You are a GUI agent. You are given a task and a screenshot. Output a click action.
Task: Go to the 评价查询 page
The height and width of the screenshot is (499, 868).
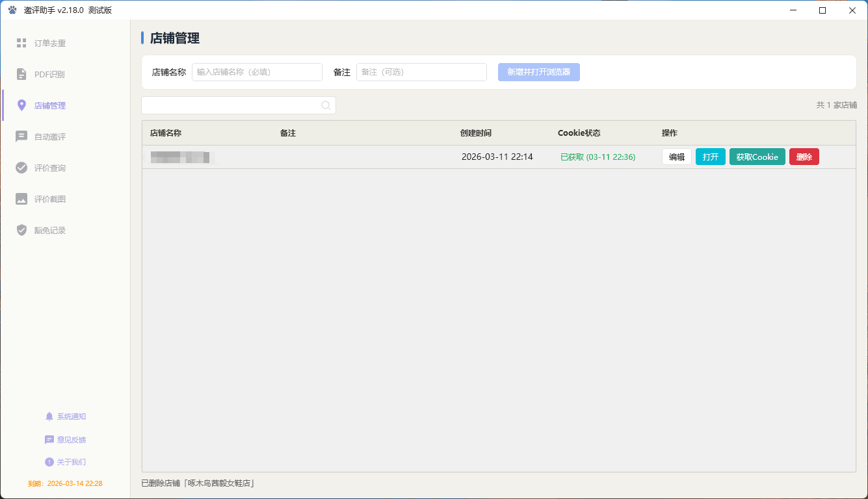point(66,168)
